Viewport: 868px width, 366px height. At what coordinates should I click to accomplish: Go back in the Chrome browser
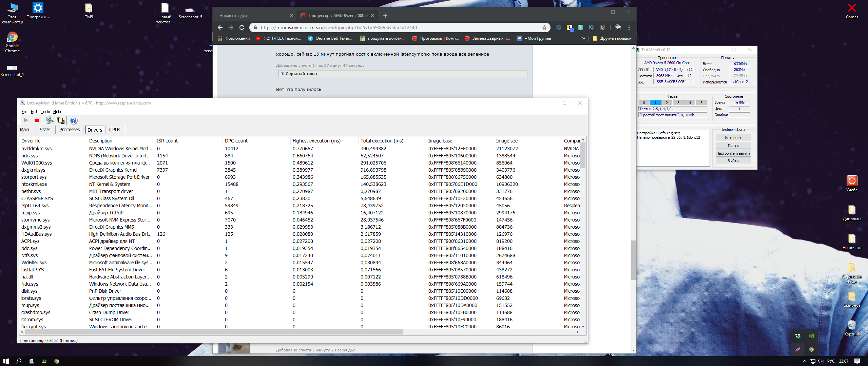click(220, 27)
